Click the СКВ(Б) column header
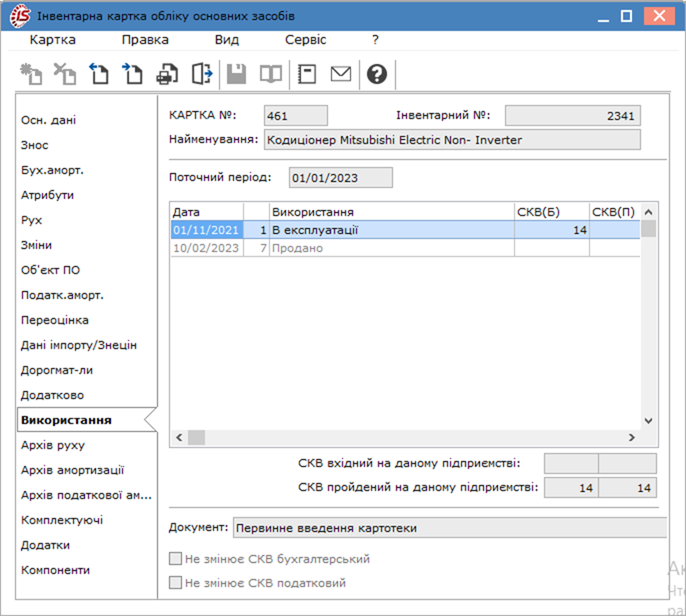 [x=552, y=212]
